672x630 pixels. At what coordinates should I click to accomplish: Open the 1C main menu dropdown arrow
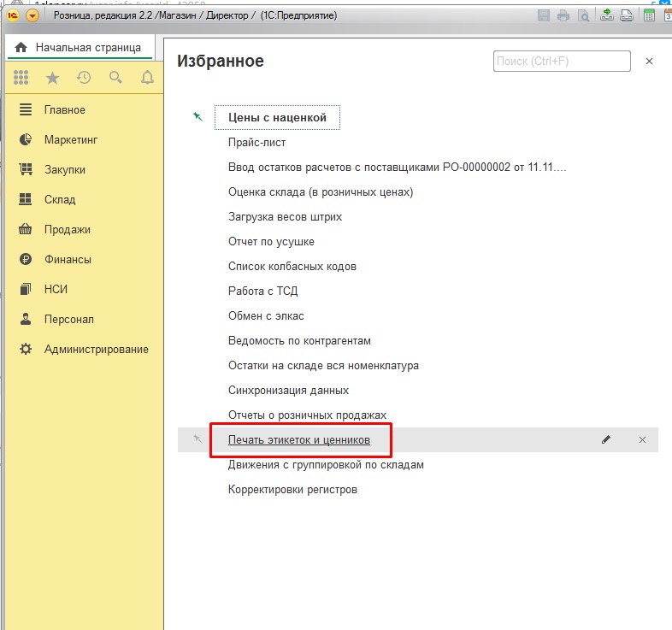32,15
